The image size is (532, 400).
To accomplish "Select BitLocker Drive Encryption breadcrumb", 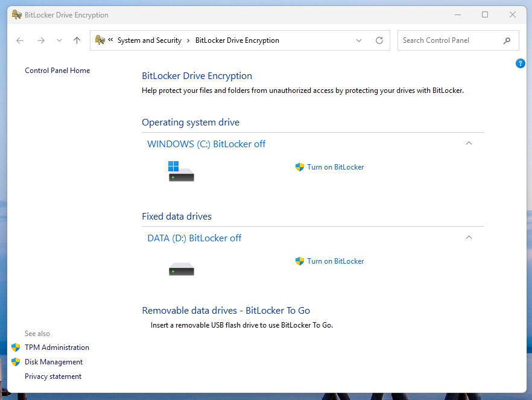I will [237, 40].
